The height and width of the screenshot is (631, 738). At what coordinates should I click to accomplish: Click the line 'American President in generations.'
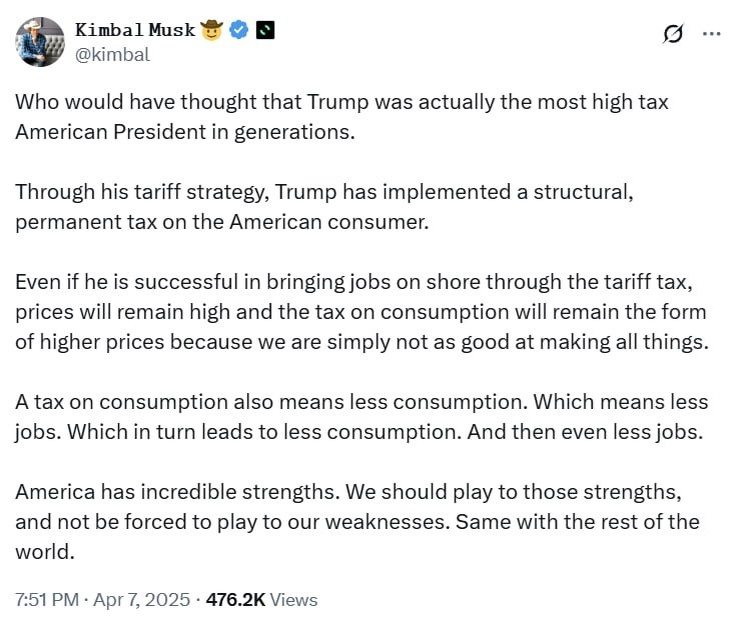click(184, 131)
